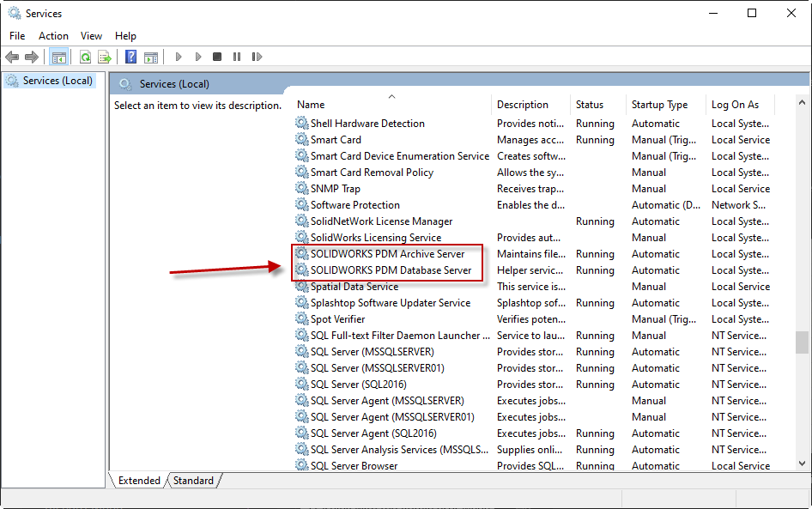This screenshot has width=812, height=509.
Task: Toggle Show/Hide Console Tree icon
Action: 59,57
